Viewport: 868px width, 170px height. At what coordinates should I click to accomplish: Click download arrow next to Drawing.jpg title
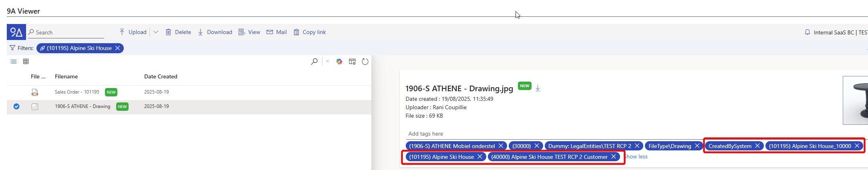(538, 88)
